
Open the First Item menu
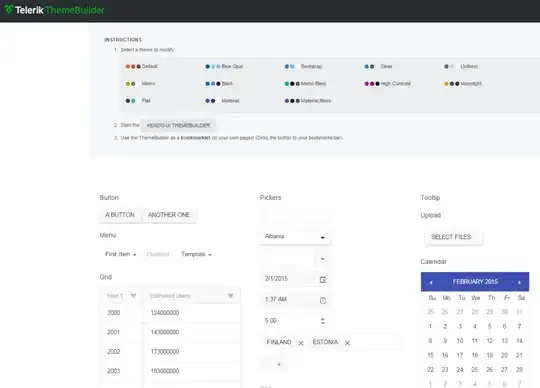click(121, 254)
